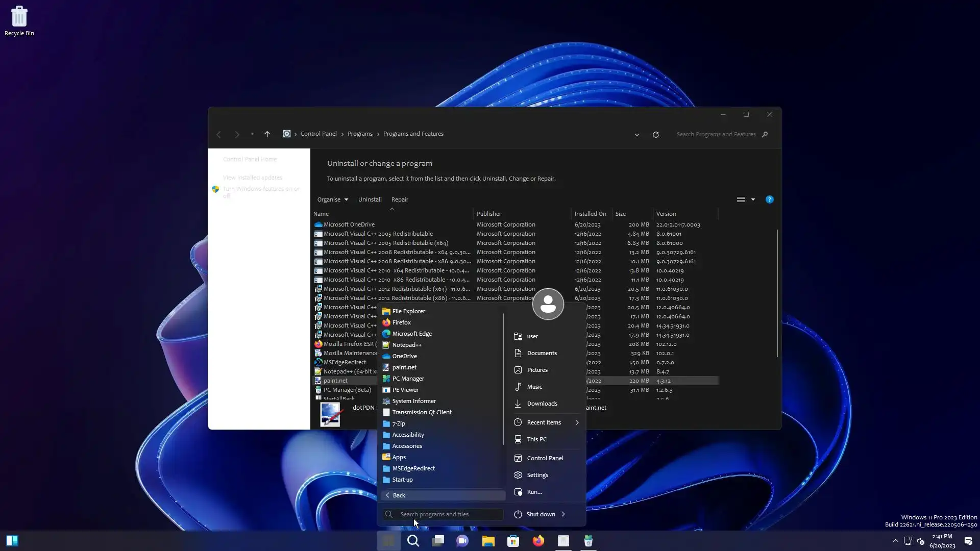980x551 pixels.
Task: Click the user avatar picture
Action: pyautogui.click(x=548, y=304)
